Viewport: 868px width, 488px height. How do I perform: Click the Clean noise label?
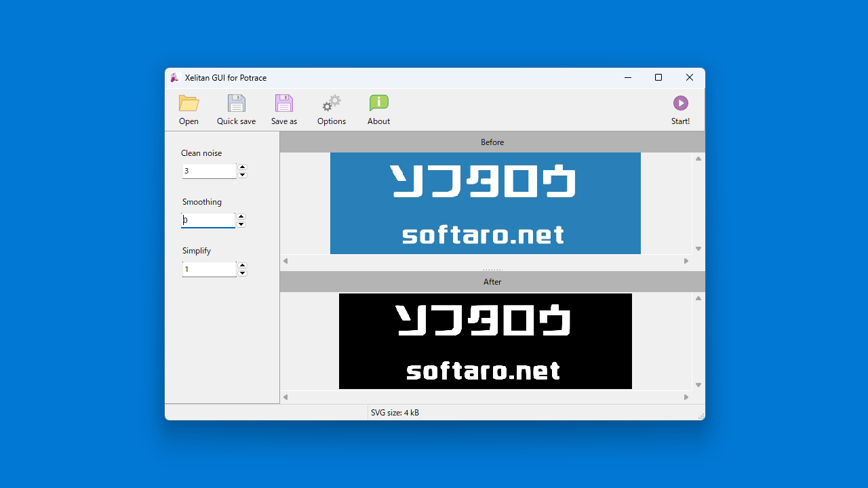pos(201,153)
